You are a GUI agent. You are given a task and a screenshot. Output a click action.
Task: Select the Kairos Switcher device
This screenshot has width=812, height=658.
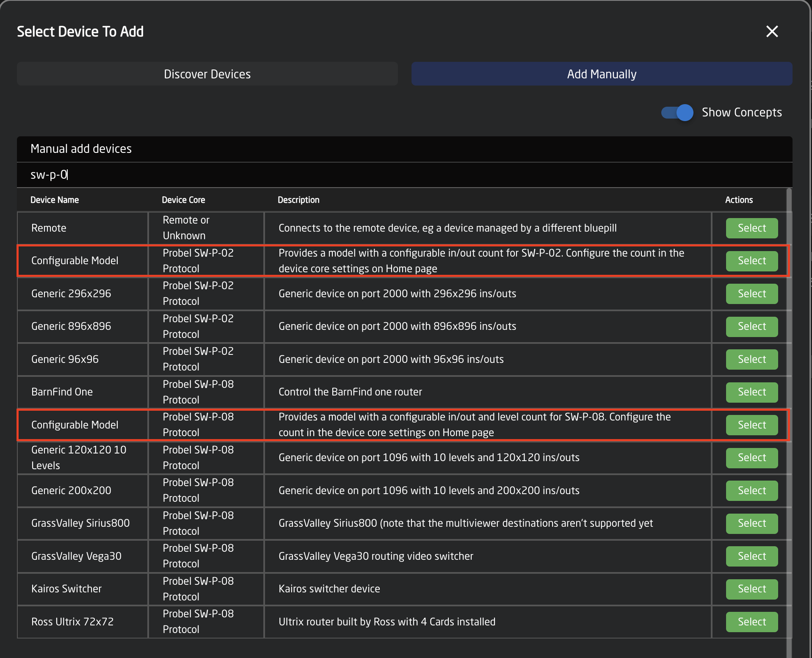click(x=752, y=589)
